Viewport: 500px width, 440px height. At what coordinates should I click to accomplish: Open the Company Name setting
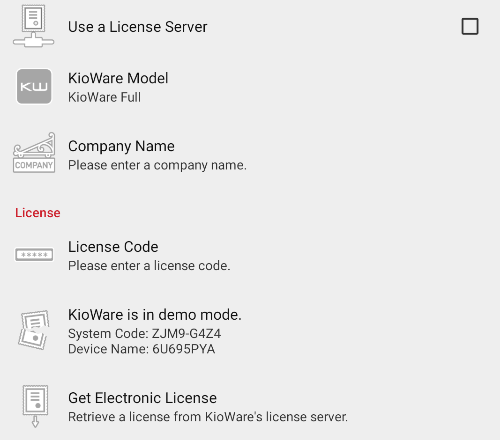(x=250, y=154)
